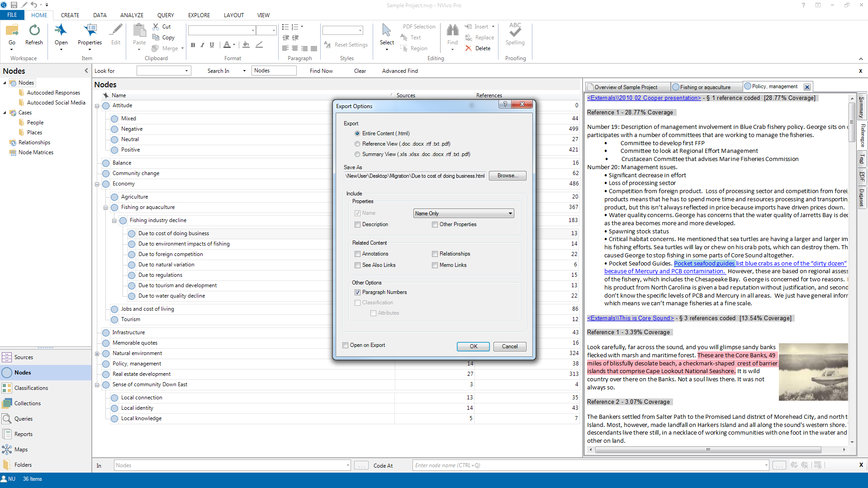Click the Spelling check icon
Image resolution: width=868 pixels, height=488 pixels.
point(515,30)
